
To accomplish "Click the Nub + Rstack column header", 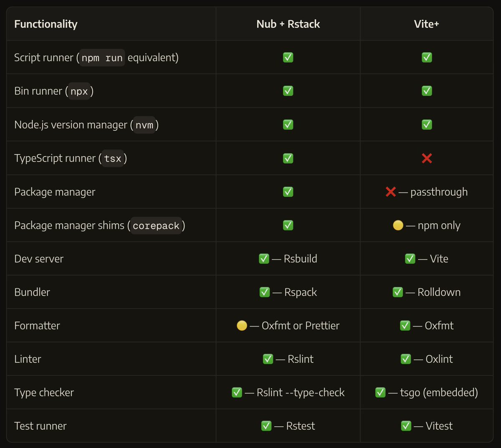I will point(288,24).
